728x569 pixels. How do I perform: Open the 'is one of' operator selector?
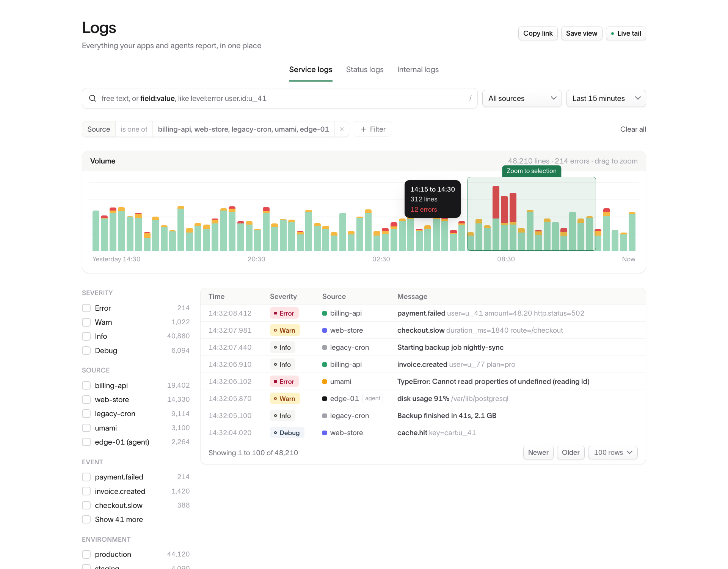pos(134,129)
